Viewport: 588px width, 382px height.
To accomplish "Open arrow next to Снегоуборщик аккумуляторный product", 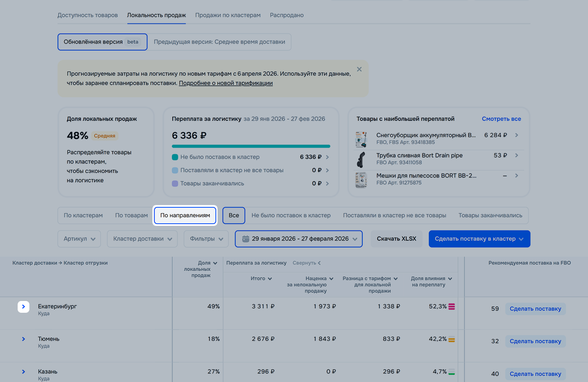I will pos(517,135).
